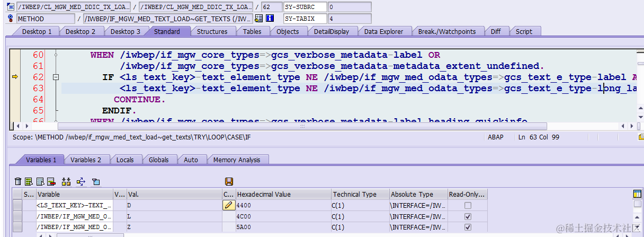Screen dimensions: 644x237
Task: Collapse the IF block at line 62
Action: 56,77
